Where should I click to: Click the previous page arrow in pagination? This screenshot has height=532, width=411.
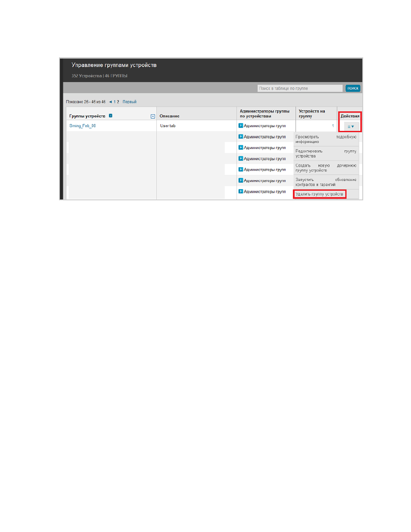pyautogui.click(x=110, y=102)
